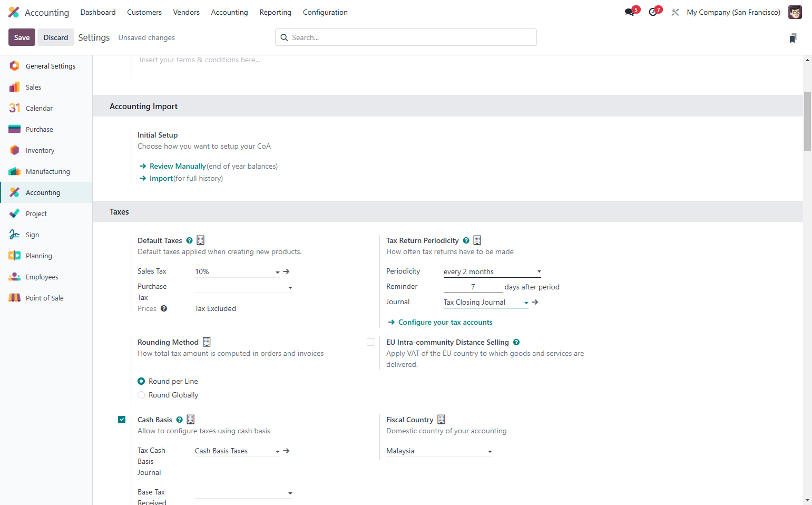Enable EU Intra-community Distance Selling checkbox

370,342
